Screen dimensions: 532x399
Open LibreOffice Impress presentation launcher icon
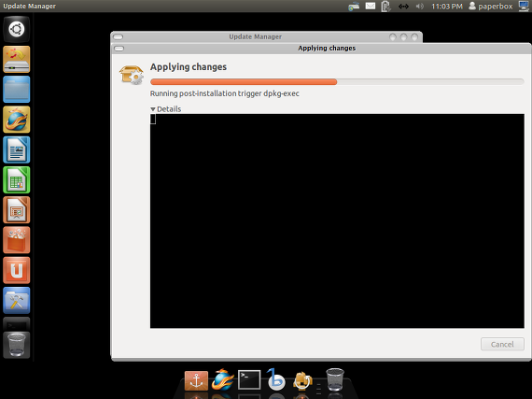coord(16,210)
